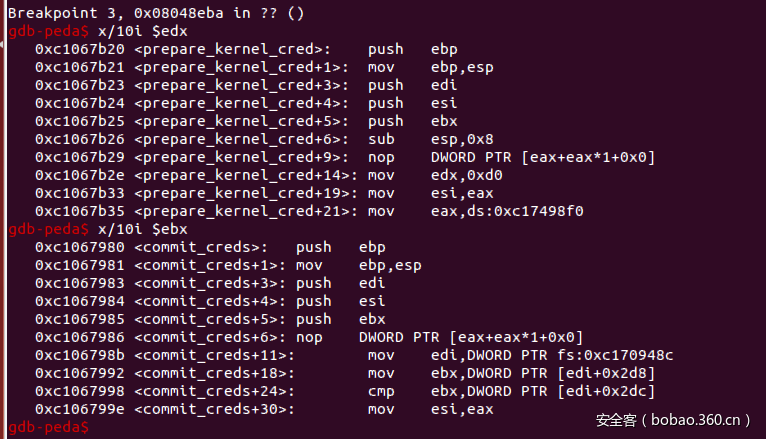Click address 0xc106799e on the last line

coord(80,409)
